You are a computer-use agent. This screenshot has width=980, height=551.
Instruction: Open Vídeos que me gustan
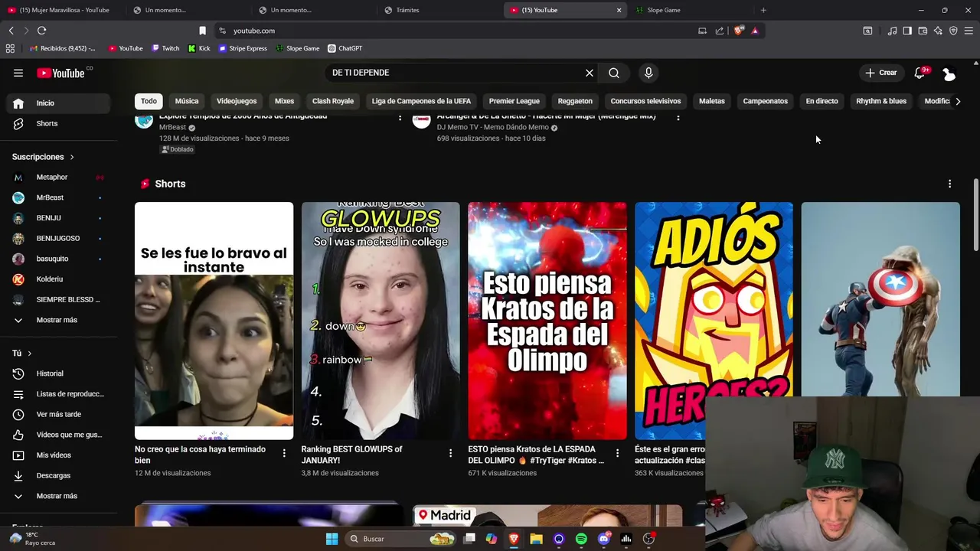click(x=58, y=435)
